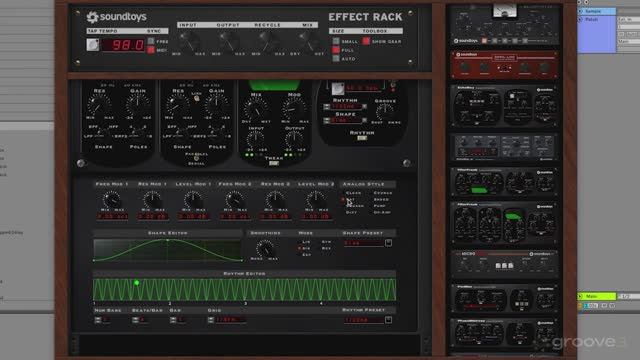Toggle the Parallel/Serial switch
This screenshot has height=360, width=640.
coord(196,158)
